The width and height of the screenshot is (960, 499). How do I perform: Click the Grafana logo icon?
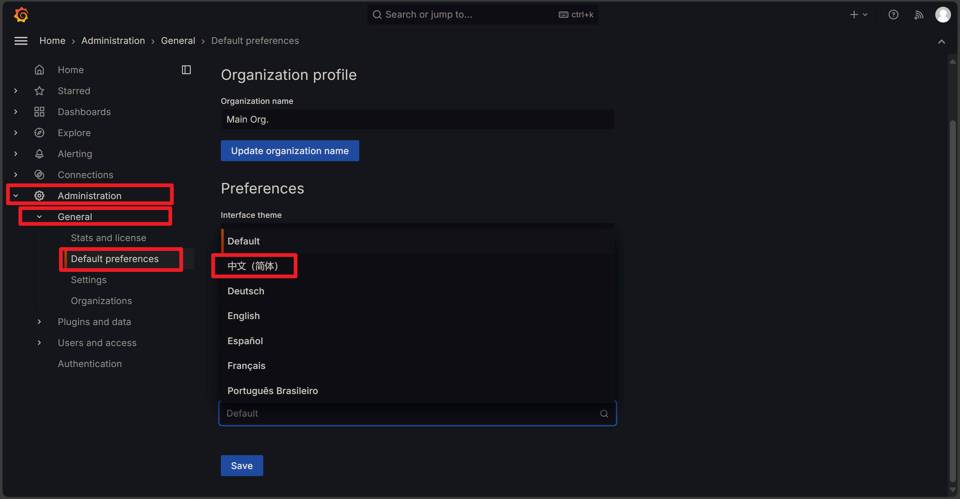(x=21, y=15)
